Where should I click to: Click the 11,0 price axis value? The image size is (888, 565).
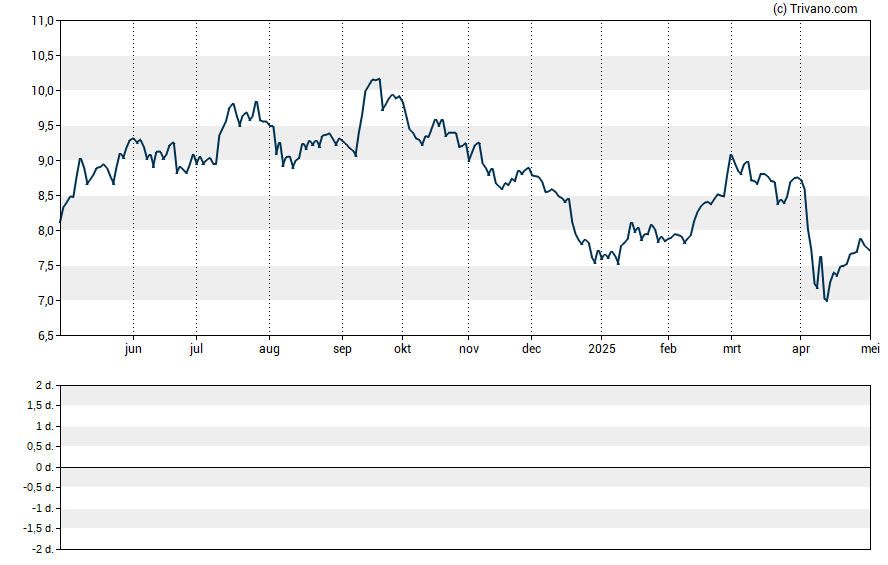(42, 21)
